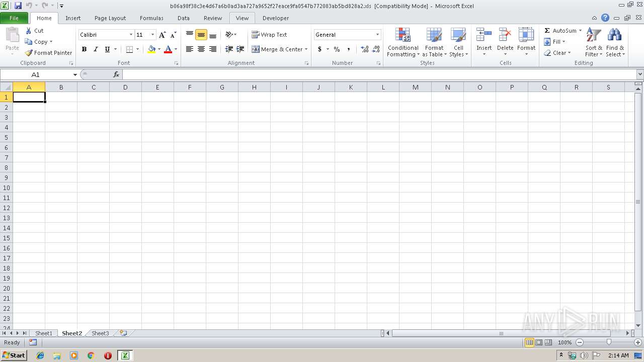
Task: Decrease indent icon in Alignment group
Action: pyautogui.click(x=229, y=49)
